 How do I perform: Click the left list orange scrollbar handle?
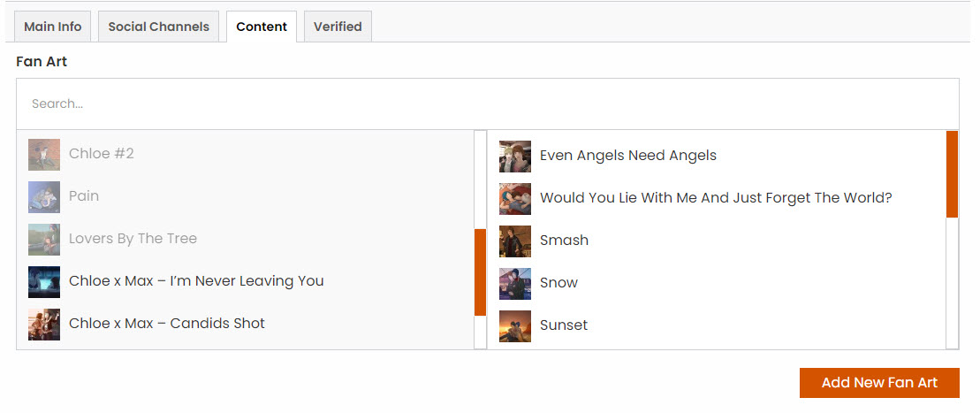(480, 272)
